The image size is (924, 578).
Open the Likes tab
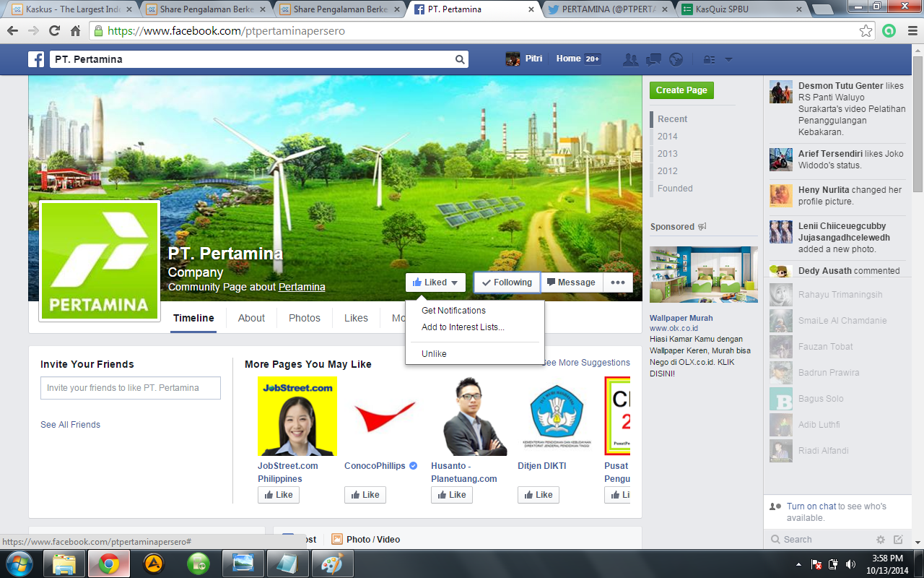pos(356,318)
